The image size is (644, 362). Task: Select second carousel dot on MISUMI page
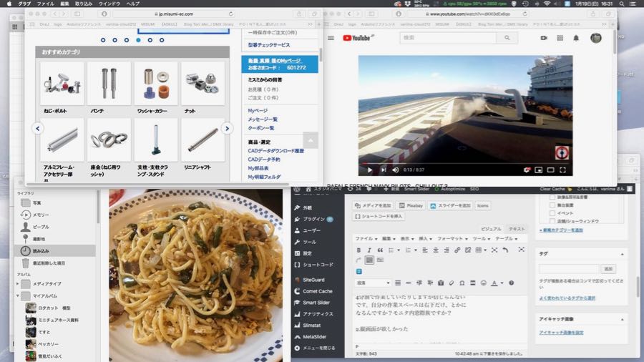point(114,40)
